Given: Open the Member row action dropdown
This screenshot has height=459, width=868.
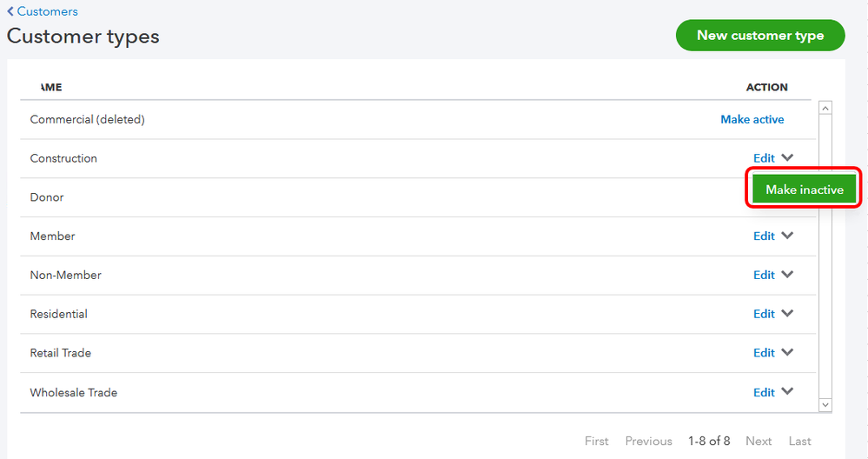Looking at the screenshot, I should coord(787,236).
